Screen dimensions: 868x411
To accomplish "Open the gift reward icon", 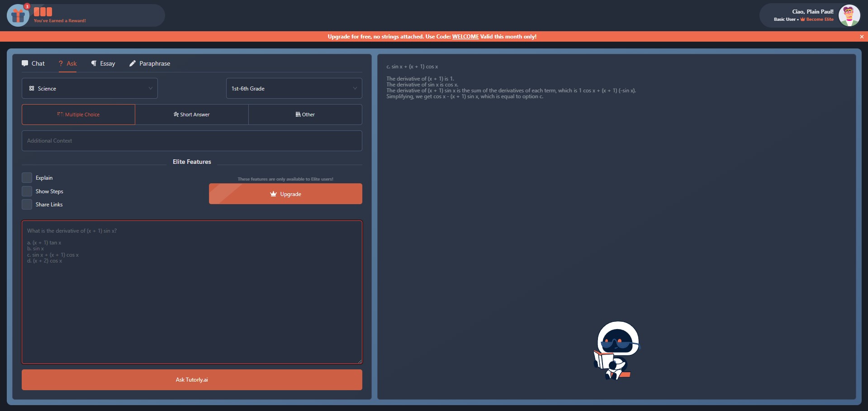I will (18, 15).
